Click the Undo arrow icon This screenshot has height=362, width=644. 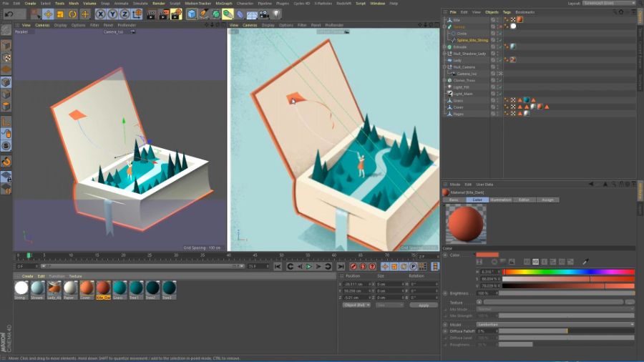pyautogui.click(x=9, y=14)
